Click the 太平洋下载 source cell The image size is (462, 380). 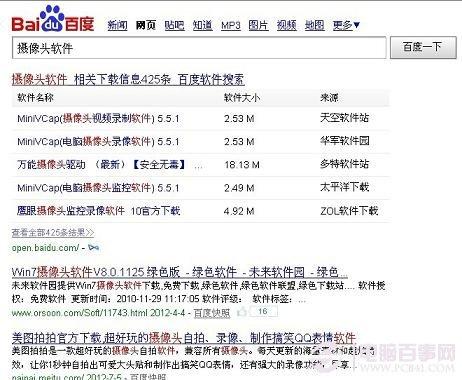point(344,187)
